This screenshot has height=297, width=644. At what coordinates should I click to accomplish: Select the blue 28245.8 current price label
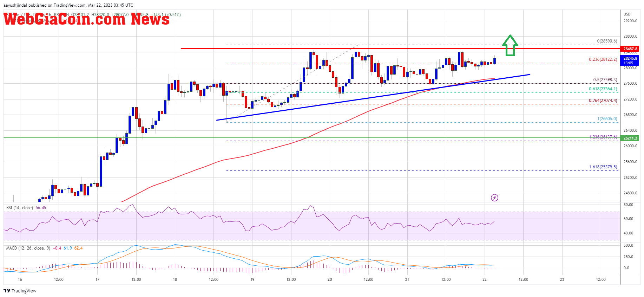tap(630, 60)
